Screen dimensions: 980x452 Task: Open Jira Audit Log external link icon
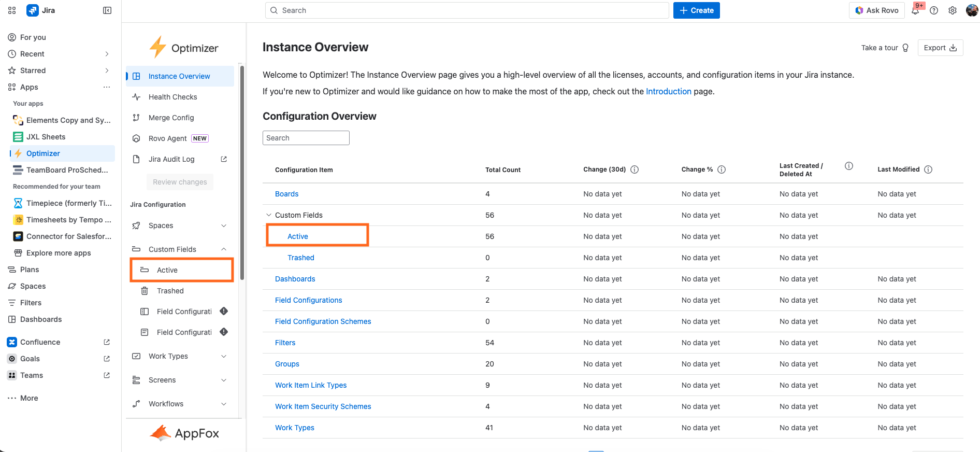pyautogui.click(x=224, y=159)
